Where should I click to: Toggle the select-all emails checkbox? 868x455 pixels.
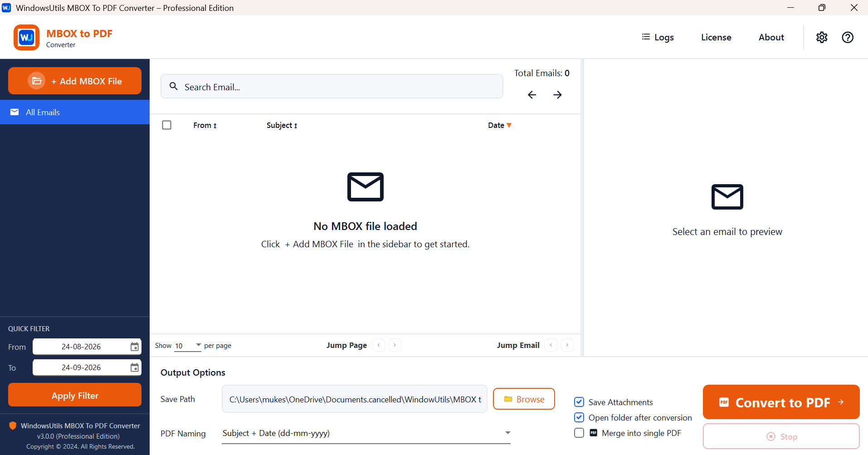[167, 125]
